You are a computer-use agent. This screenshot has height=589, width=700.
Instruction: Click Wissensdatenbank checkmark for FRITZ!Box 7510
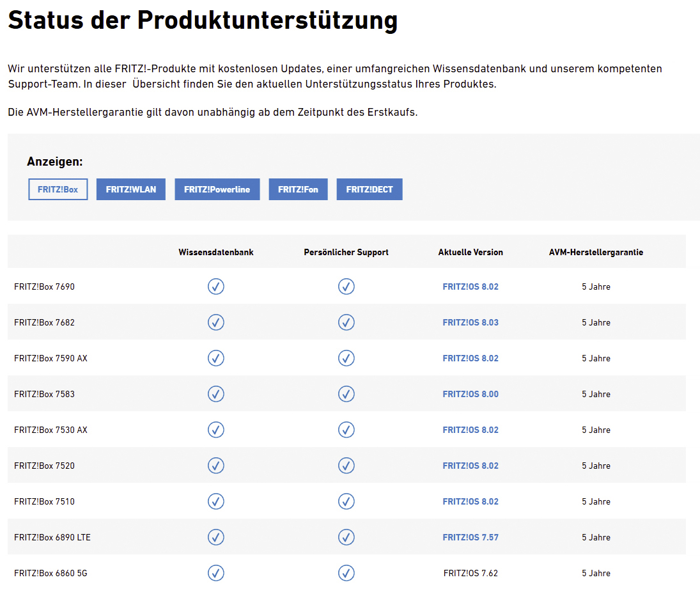(216, 501)
